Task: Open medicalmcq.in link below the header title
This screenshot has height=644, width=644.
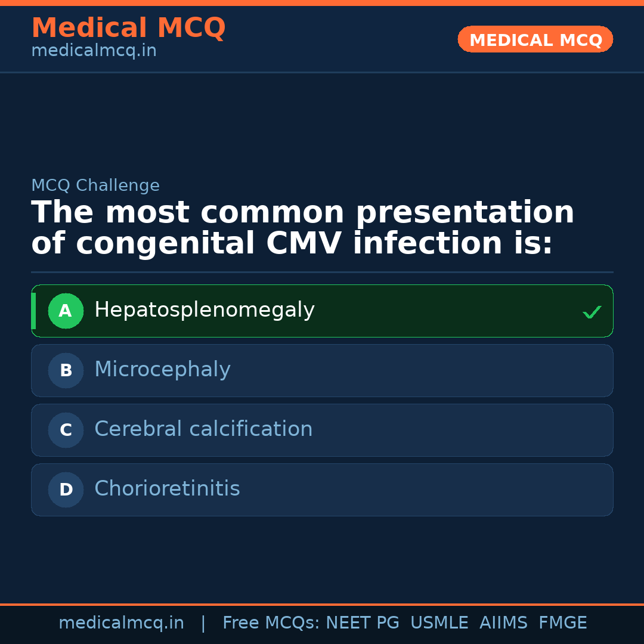Action: coord(94,51)
